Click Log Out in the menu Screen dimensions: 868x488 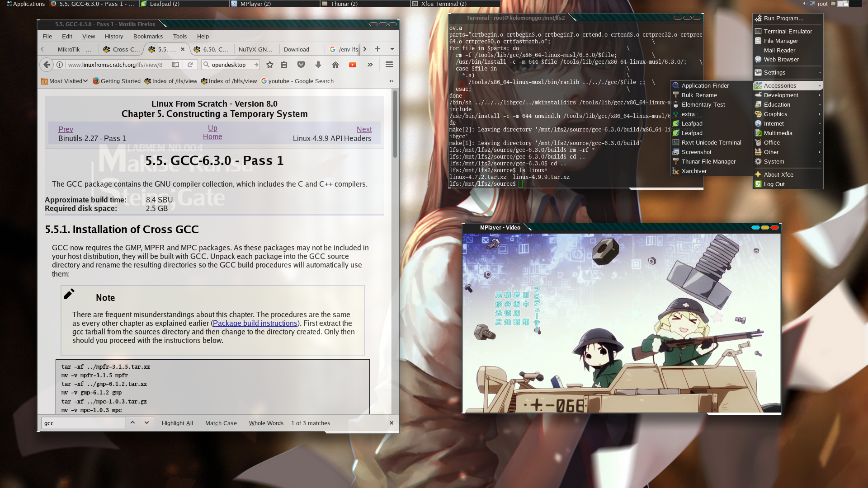pos(788,184)
